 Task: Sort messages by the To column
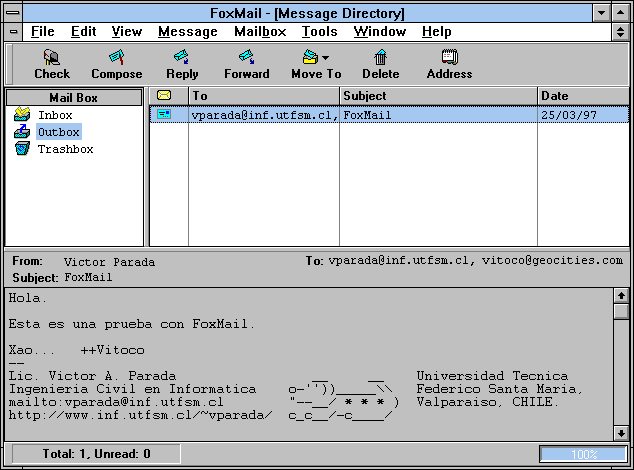(264, 96)
